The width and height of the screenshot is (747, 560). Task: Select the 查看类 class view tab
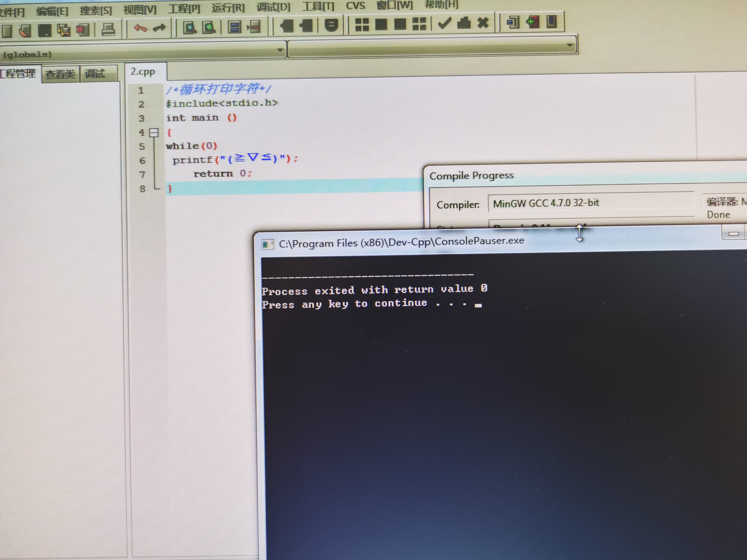[60, 74]
